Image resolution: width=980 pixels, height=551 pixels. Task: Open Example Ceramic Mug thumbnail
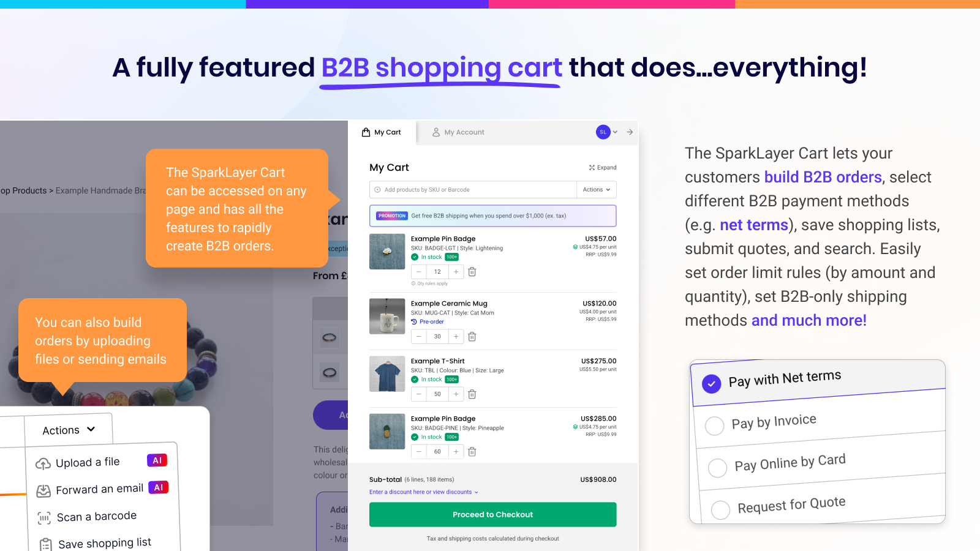pyautogui.click(x=387, y=316)
